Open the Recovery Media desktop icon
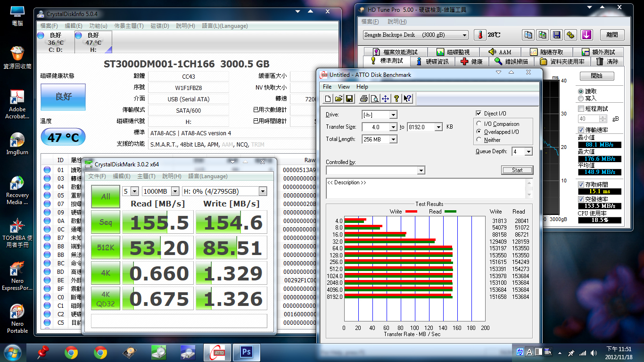This screenshot has height=362, width=644. (x=17, y=190)
